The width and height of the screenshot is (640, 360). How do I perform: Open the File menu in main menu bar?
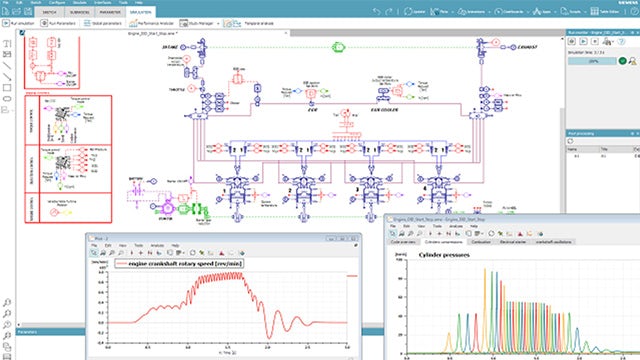(x=5, y=2)
